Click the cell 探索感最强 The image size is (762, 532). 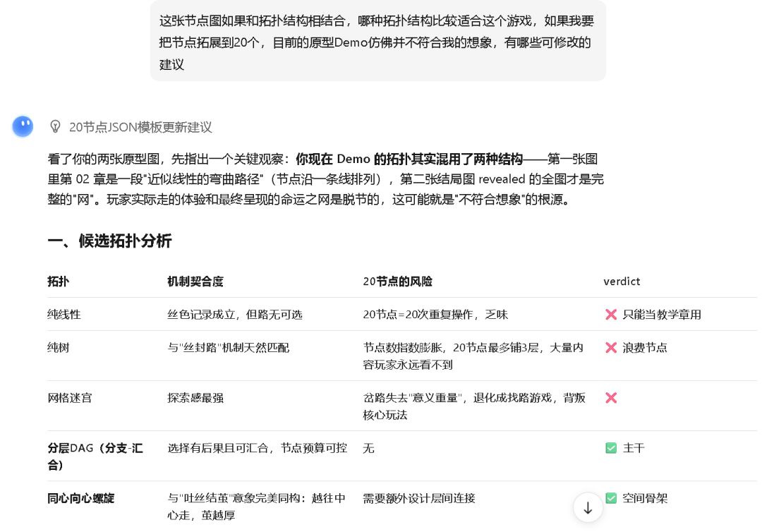195,398
